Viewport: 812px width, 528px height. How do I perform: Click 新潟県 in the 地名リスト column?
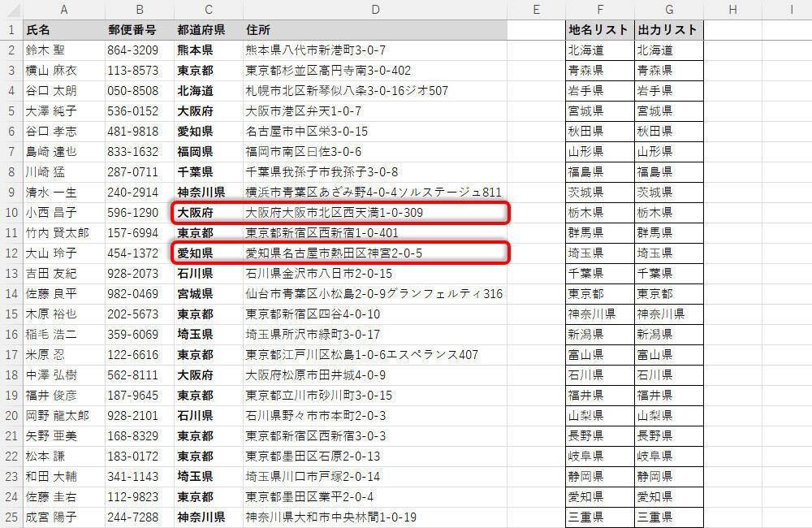click(x=599, y=335)
